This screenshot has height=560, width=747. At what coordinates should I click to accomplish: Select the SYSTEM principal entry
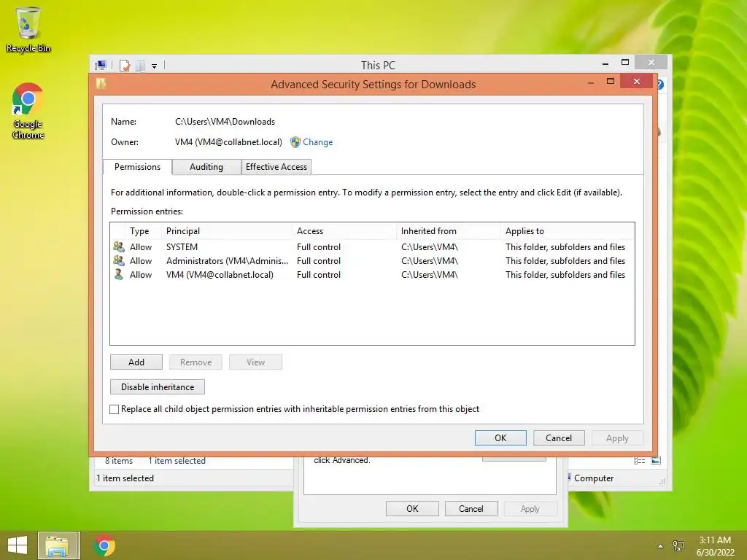[372, 246]
